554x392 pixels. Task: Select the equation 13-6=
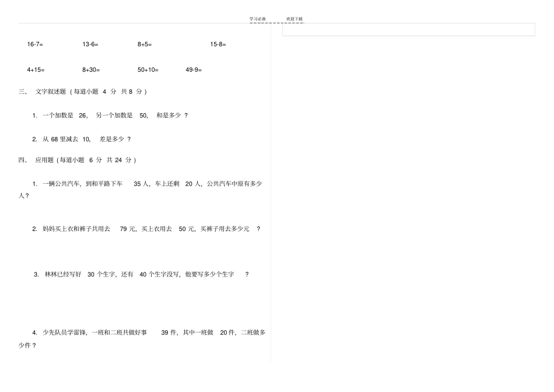point(90,44)
